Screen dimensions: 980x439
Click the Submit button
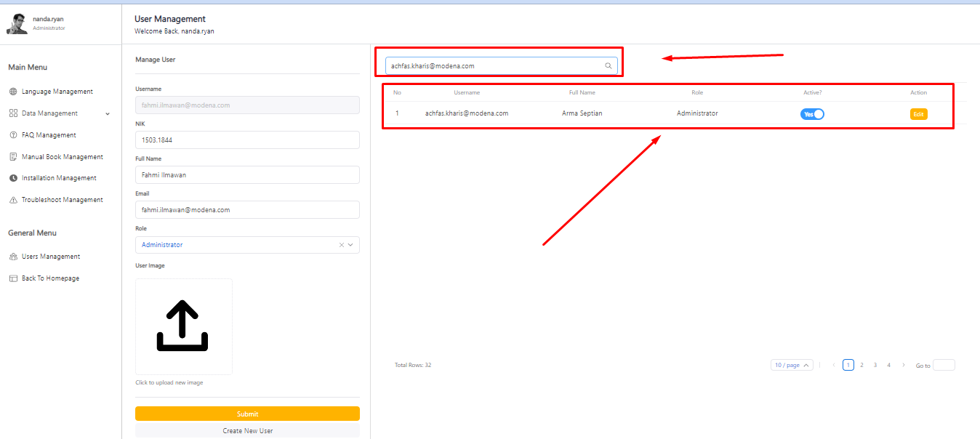(x=247, y=414)
